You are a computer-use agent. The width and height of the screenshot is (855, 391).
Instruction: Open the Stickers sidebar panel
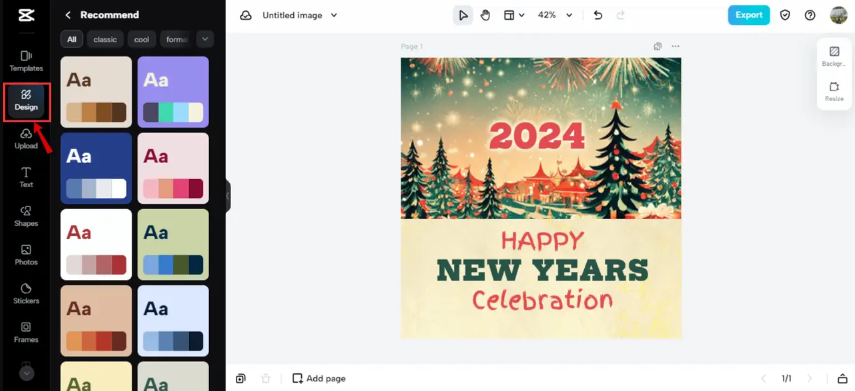(x=26, y=294)
